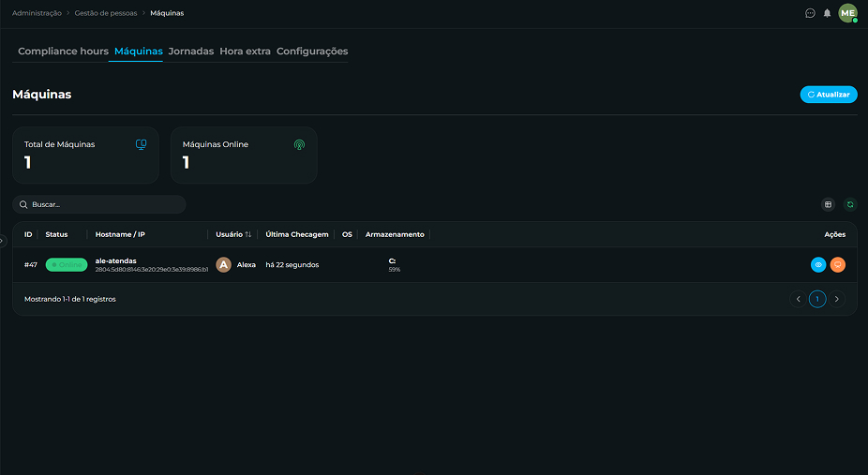Click the Atualizar button
This screenshot has width=868, height=475.
pos(829,95)
